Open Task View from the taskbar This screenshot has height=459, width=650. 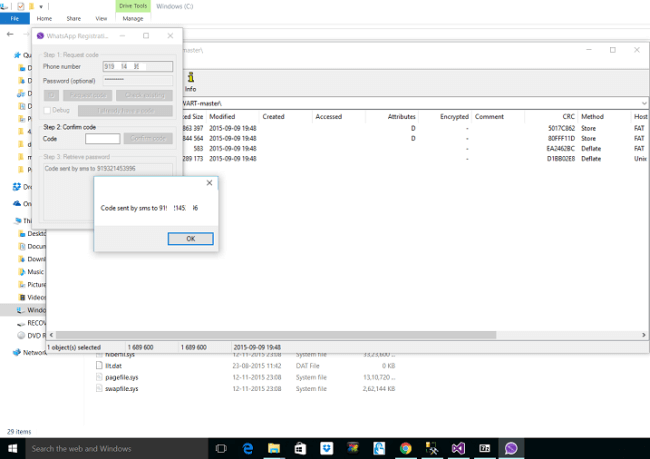(x=221, y=448)
